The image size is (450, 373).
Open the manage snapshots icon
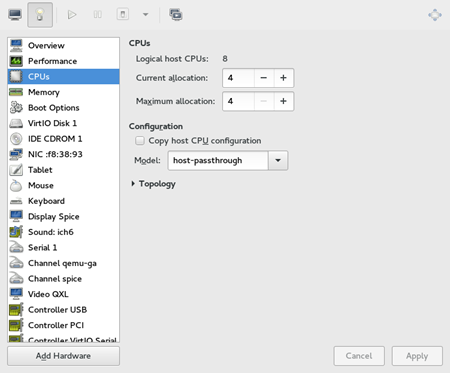pyautogui.click(x=176, y=15)
